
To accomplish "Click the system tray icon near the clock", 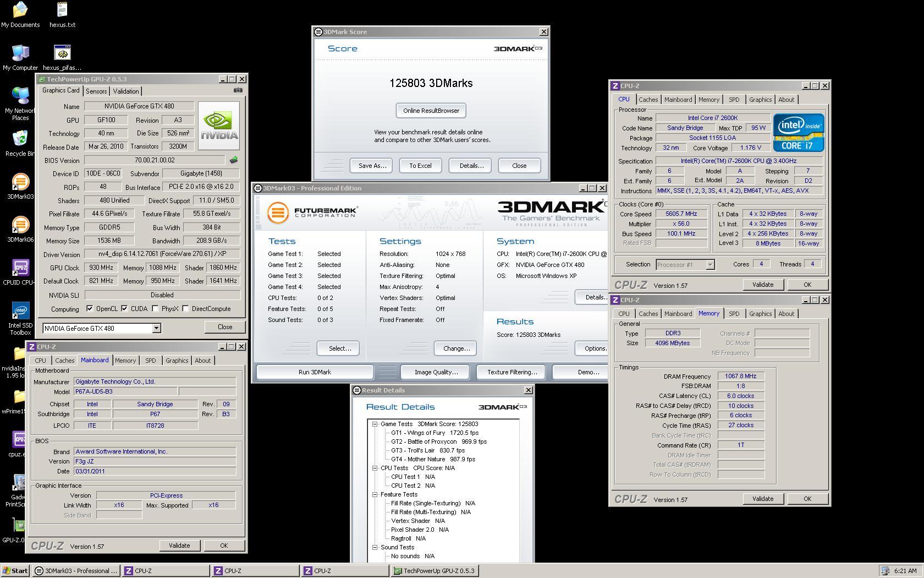I will click(884, 571).
